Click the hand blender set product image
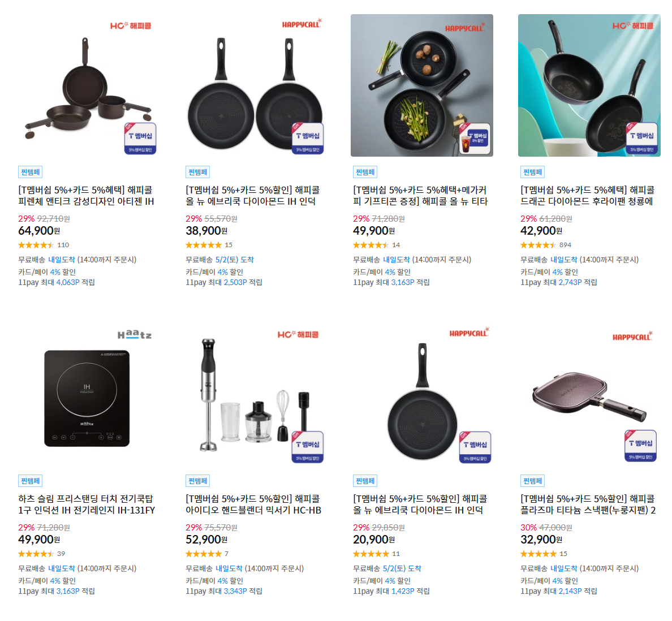The image size is (672, 621). pyautogui.click(x=255, y=394)
